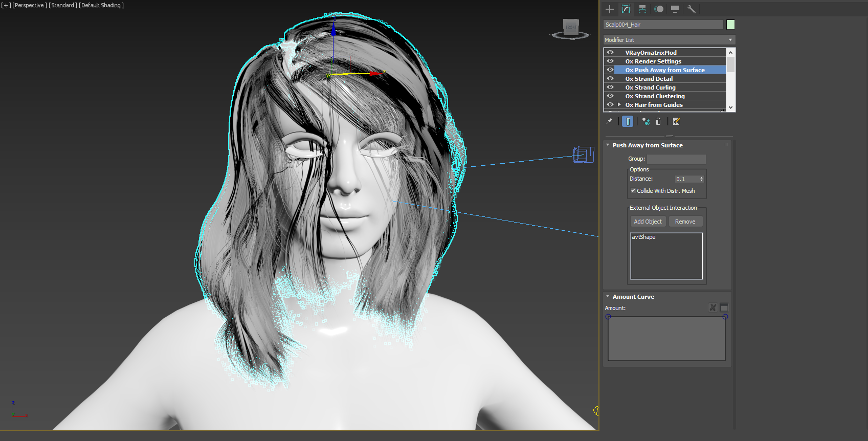The image size is (868, 441).
Task: Click Make Unique icon below stack
Action: click(x=646, y=121)
